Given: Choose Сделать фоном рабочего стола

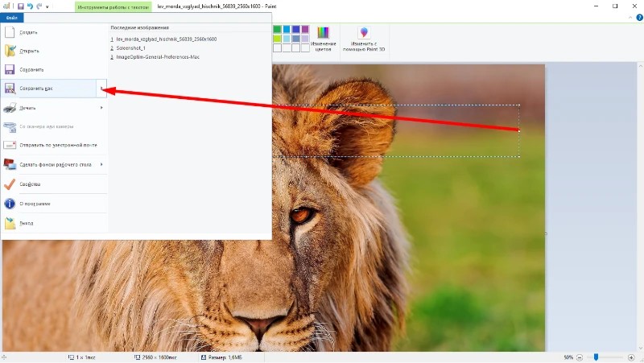Looking at the screenshot, I should coord(56,164).
